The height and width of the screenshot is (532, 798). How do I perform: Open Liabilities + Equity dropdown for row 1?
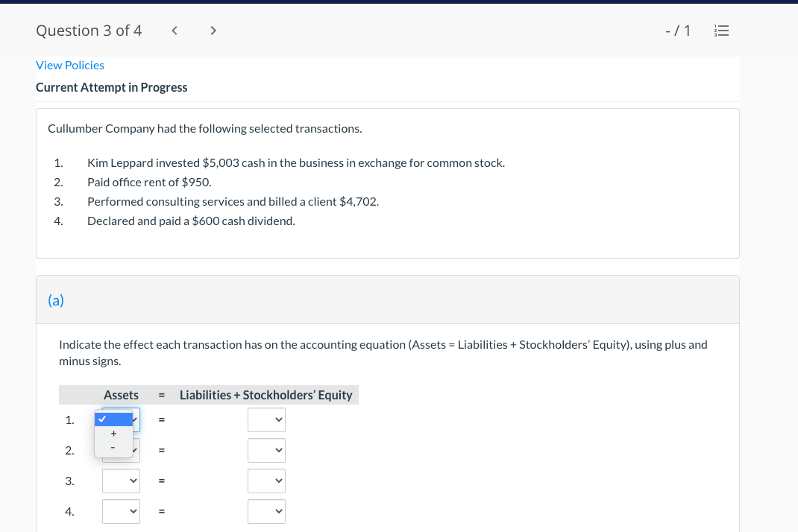pos(266,419)
